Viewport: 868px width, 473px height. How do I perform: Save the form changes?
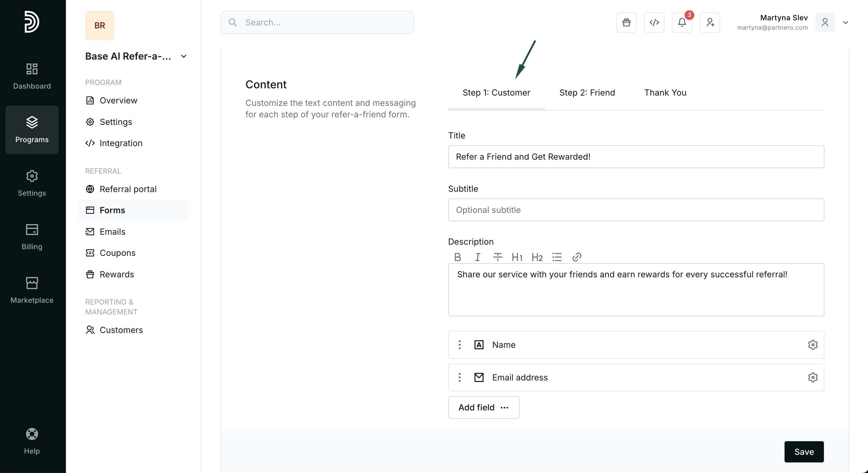pyautogui.click(x=804, y=452)
